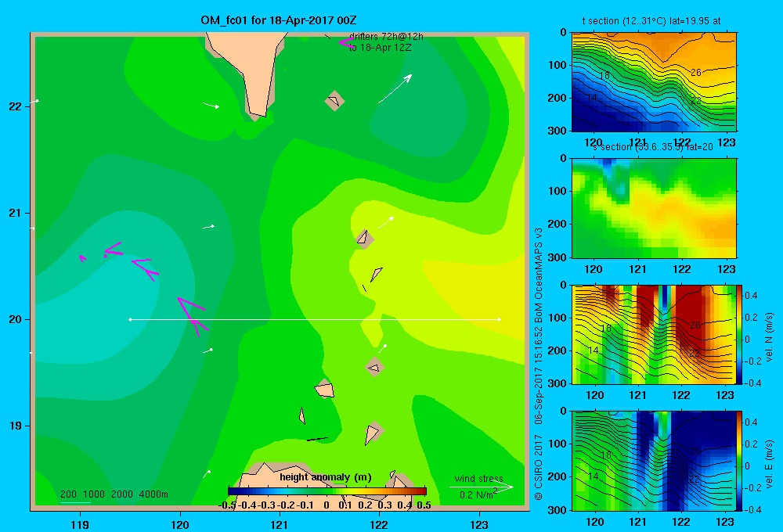
Task: Click the large magenta drifter track near latitude 20
Action: (193, 317)
